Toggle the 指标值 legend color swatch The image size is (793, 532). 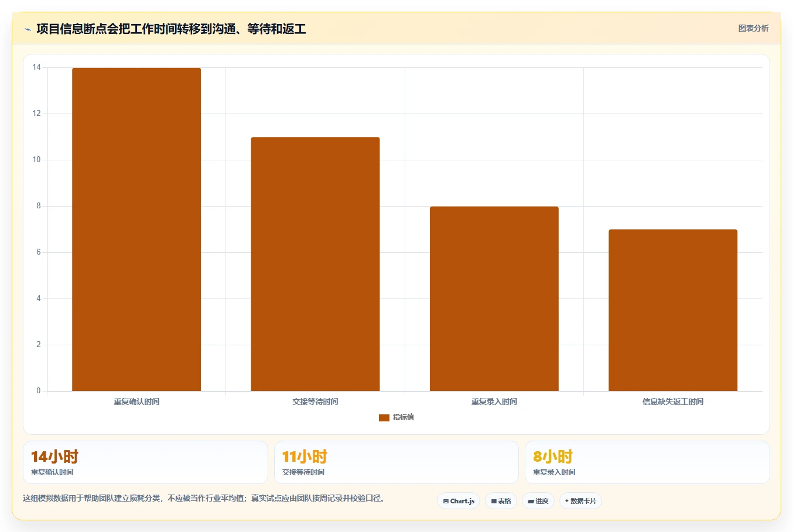pyautogui.click(x=384, y=417)
